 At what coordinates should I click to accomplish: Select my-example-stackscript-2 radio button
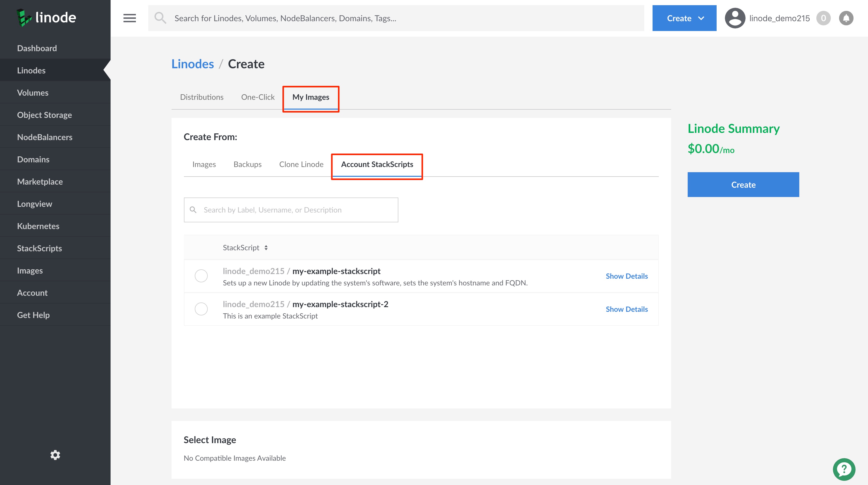click(x=201, y=309)
